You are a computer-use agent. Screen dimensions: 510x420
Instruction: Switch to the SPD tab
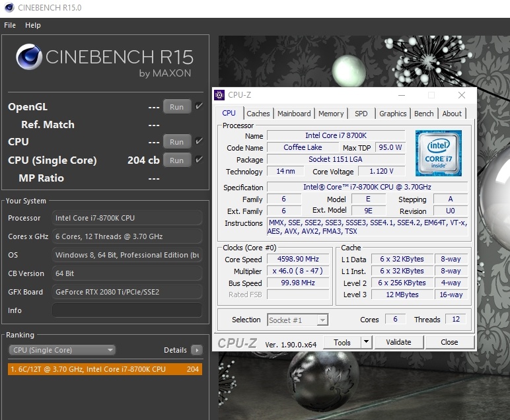[x=361, y=114]
